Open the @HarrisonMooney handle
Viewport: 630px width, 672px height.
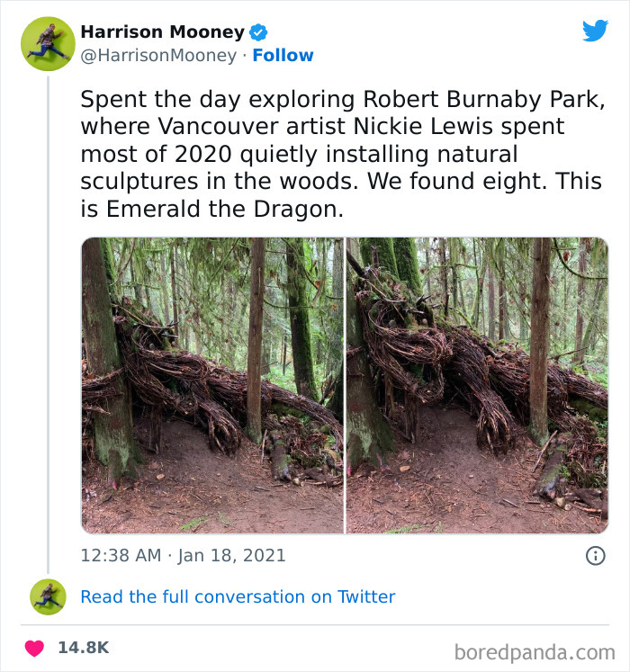(158, 56)
